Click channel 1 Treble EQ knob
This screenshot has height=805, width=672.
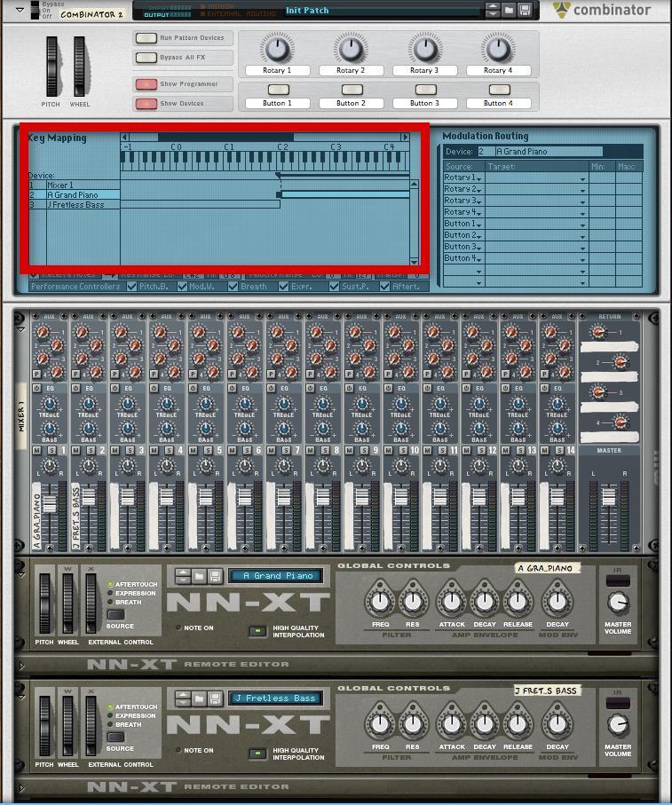50,404
